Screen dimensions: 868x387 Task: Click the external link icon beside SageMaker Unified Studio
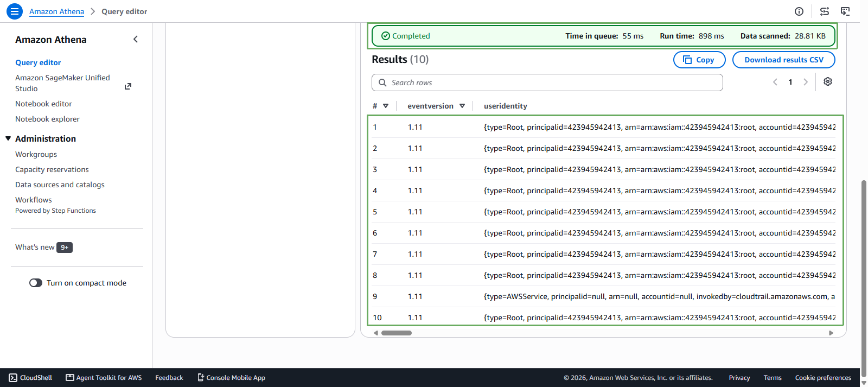pos(128,86)
